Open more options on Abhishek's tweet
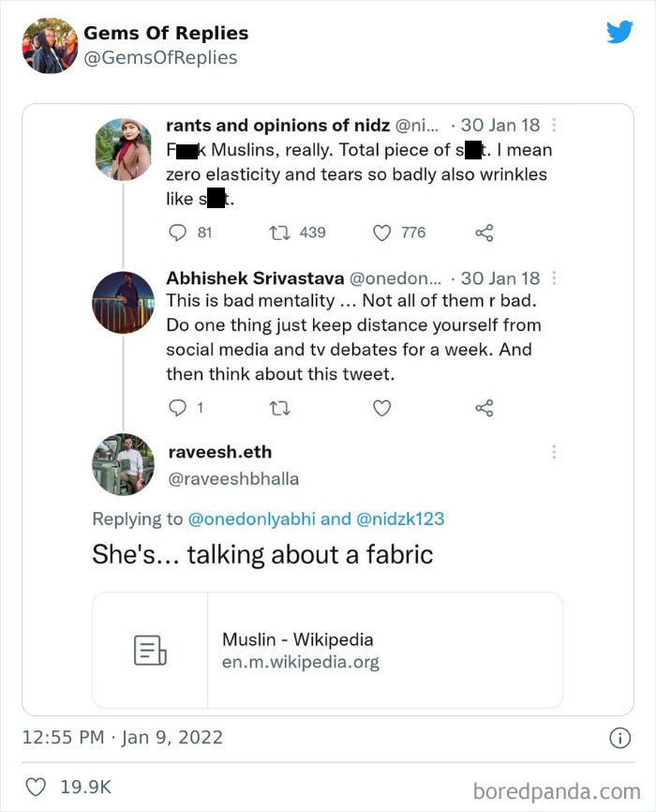 pos(554,278)
